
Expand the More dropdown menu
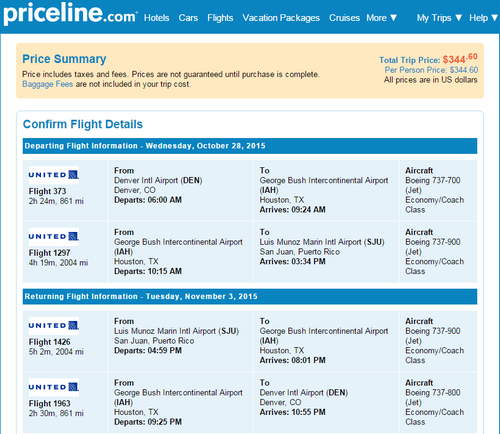tap(382, 18)
